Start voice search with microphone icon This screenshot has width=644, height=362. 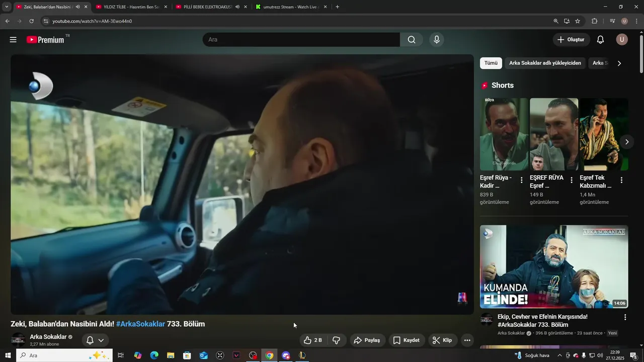(x=437, y=40)
